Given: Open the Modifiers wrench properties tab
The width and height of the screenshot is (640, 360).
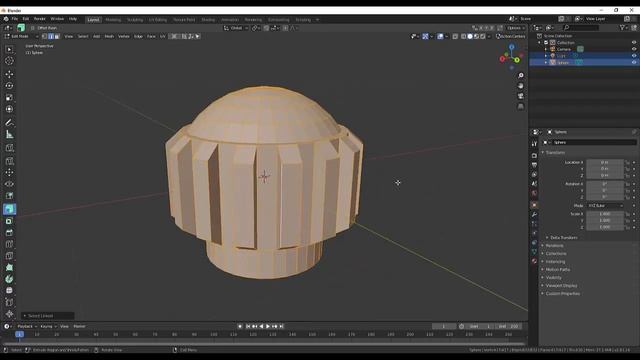Looking at the screenshot, I should [x=534, y=214].
